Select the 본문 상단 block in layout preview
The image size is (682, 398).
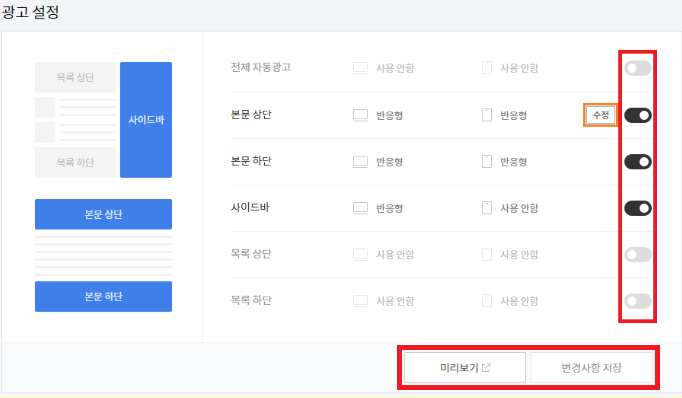pyautogui.click(x=104, y=214)
